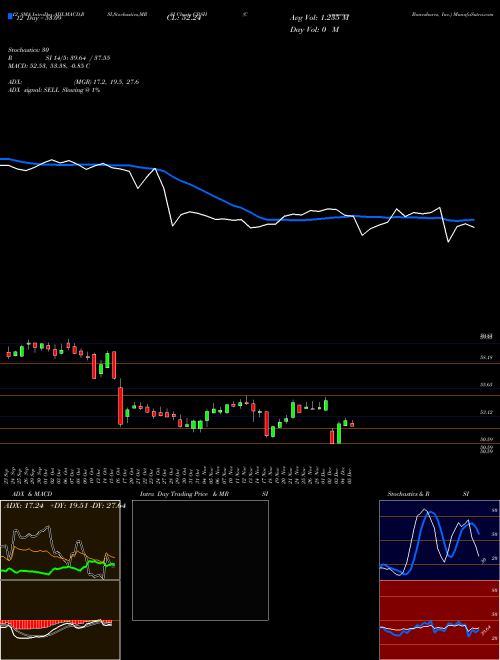Click the 'Day Vol: 0 M' text
The width and height of the screenshot is (500, 660).
pyautogui.click(x=314, y=29)
